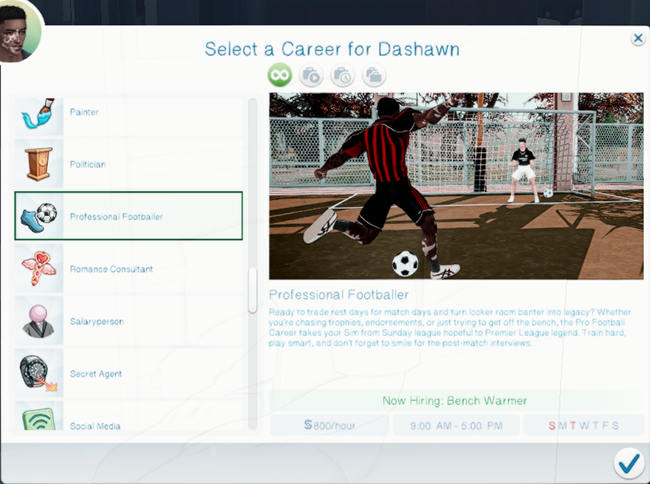Close the career selection dialog
Image resolution: width=650 pixels, height=484 pixels.
(x=638, y=39)
